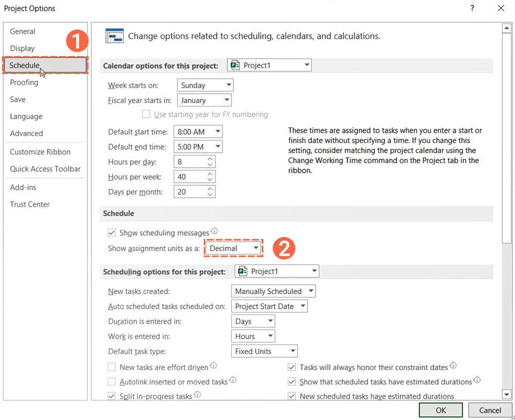Enable New tasks are effort driven

[112, 367]
